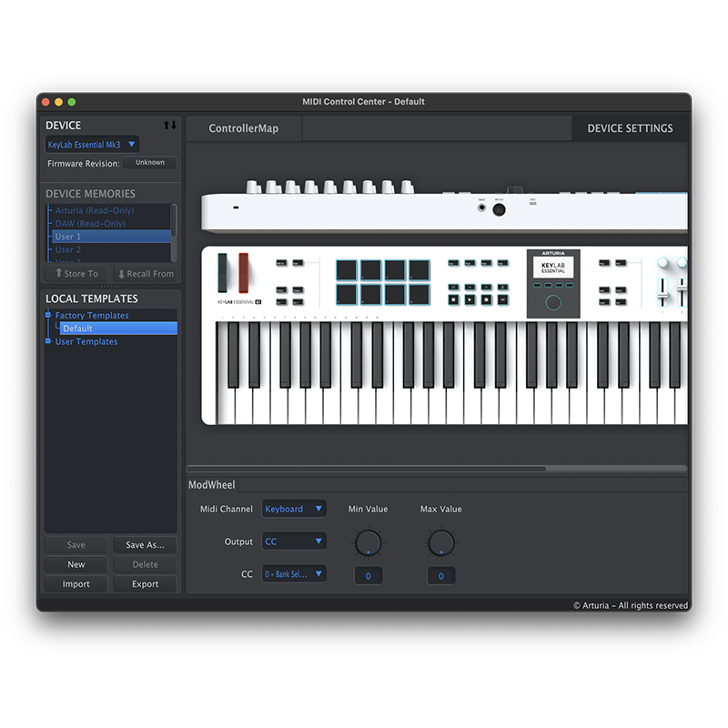The height and width of the screenshot is (728, 728).
Task: Open the ControllerMap tab
Action: tap(243, 128)
